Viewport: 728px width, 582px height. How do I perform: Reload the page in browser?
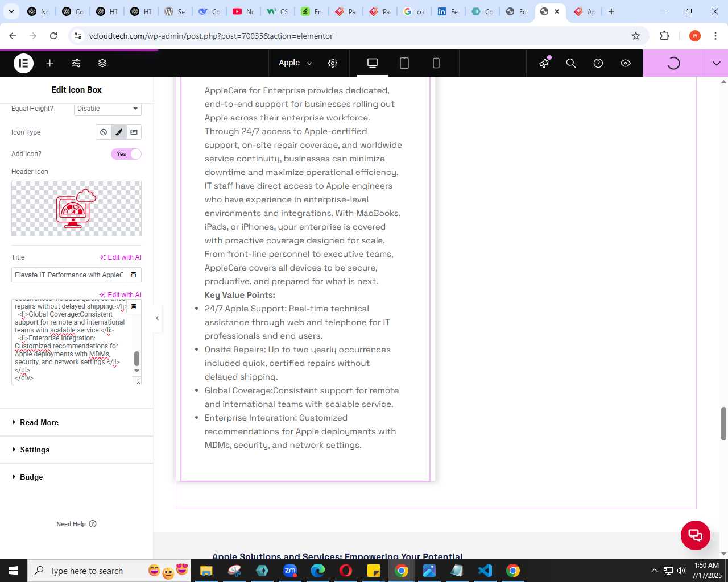point(53,36)
